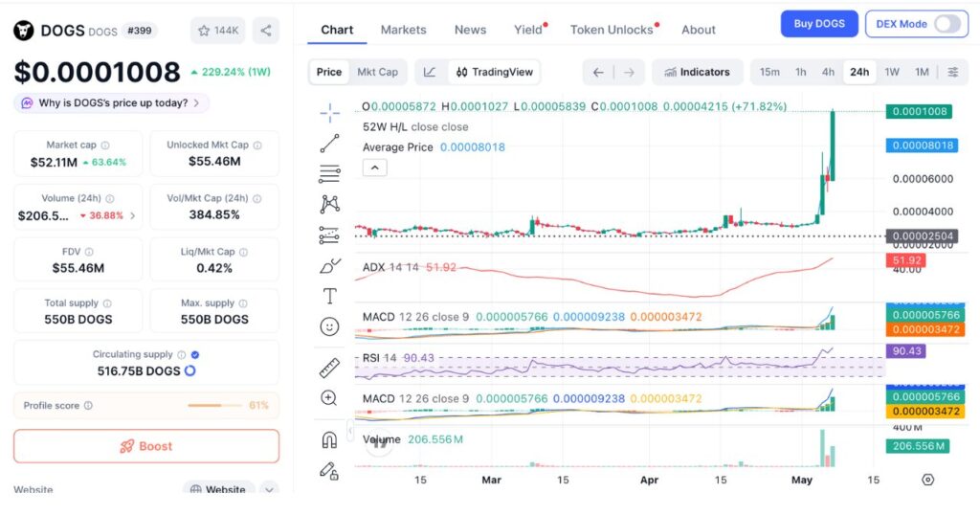Switch to the line chart view
The image size is (980, 515).
430,72
